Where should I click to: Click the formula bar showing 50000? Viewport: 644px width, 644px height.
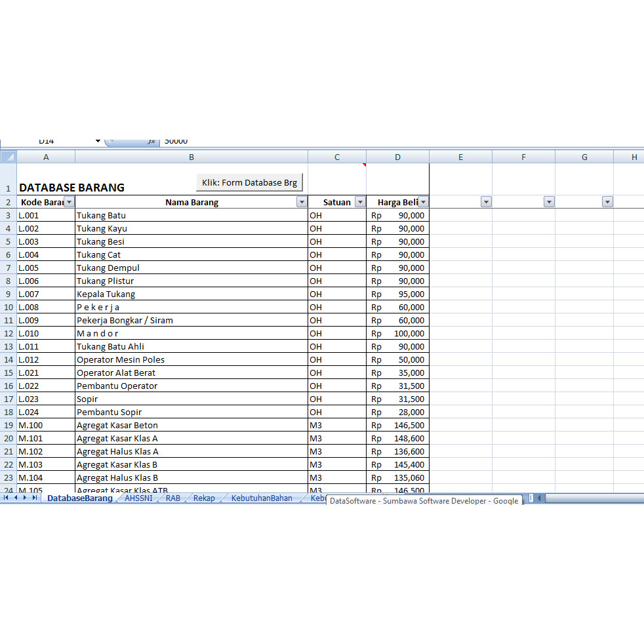pyautogui.click(x=401, y=141)
